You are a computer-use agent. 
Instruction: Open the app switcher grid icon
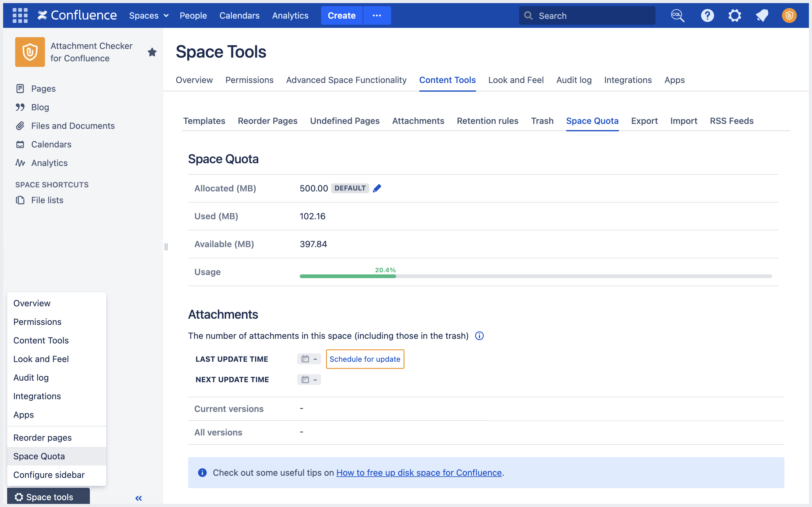pyautogui.click(x=20, y=15)
